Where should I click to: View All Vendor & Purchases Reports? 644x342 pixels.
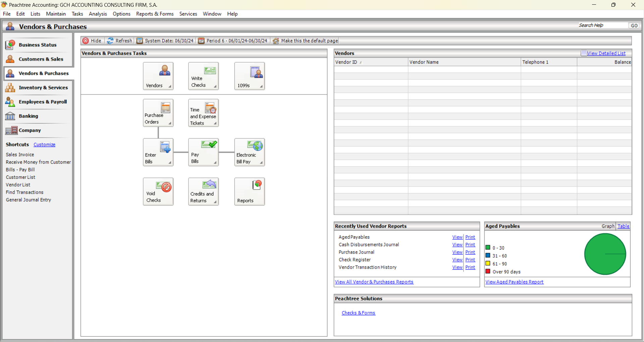pos(374,282)
